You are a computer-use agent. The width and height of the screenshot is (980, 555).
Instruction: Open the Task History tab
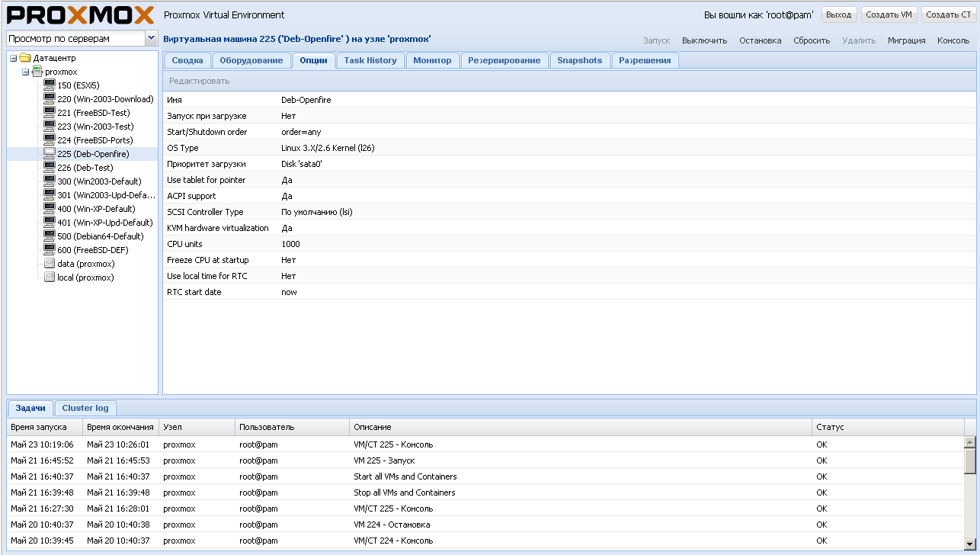[x=370, y=60]
